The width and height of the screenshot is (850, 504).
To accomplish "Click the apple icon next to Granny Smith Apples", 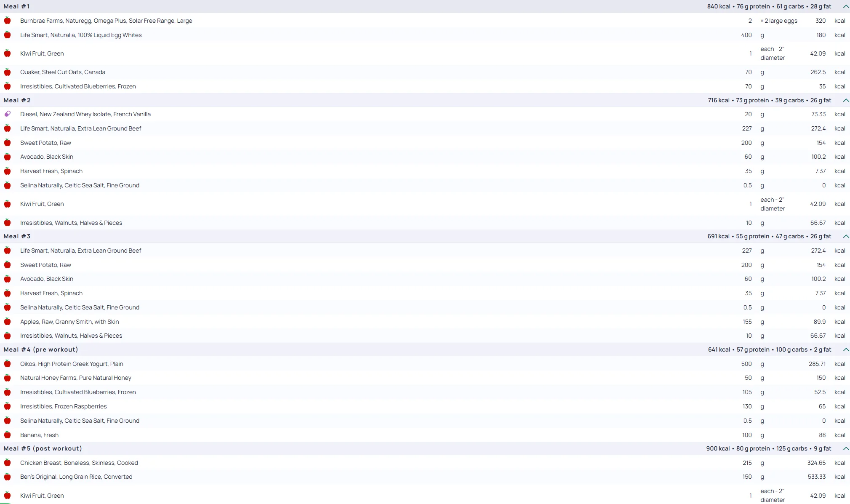I will pyautogui.click(x=8, y=322).
